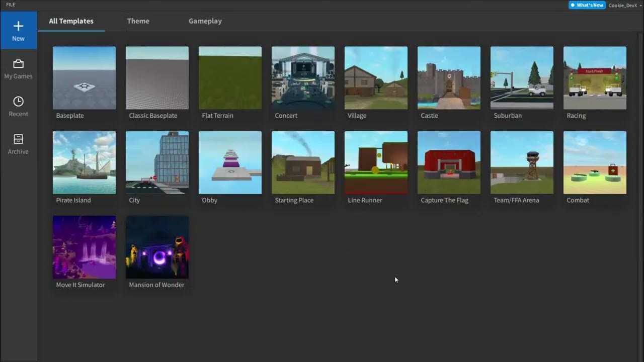Click the "Mansion of Wonder" label text
The width and height of the screenshot is (644, 362).
point(156,285)
